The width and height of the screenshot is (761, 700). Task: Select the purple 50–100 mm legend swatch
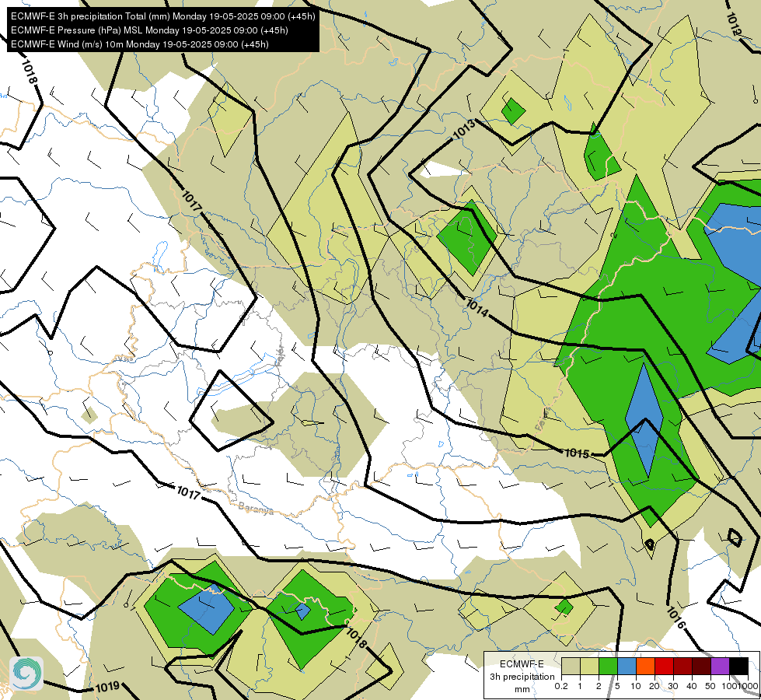tap(721, 666)
